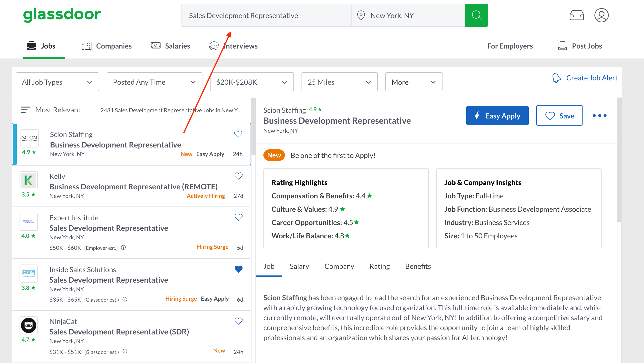Open the Post Jobs link
The width and height of the screenshot is (644, 363).
click(580, 46)
